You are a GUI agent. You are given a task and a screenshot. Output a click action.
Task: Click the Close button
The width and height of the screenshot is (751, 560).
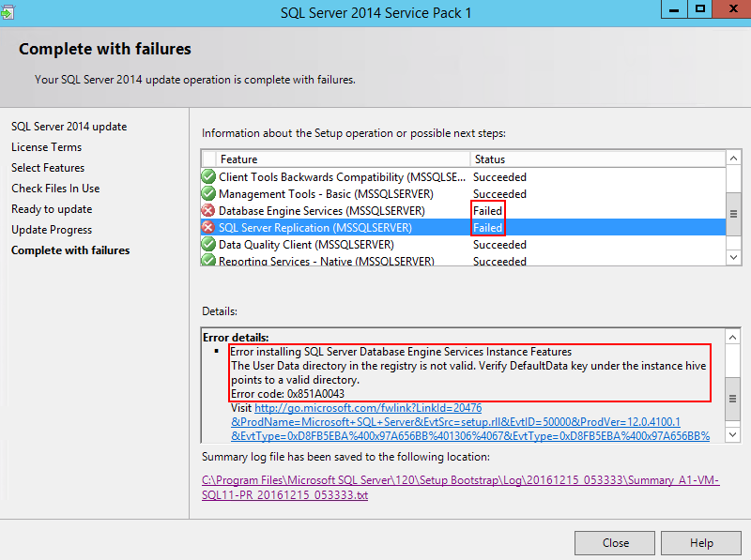point(615,543)
